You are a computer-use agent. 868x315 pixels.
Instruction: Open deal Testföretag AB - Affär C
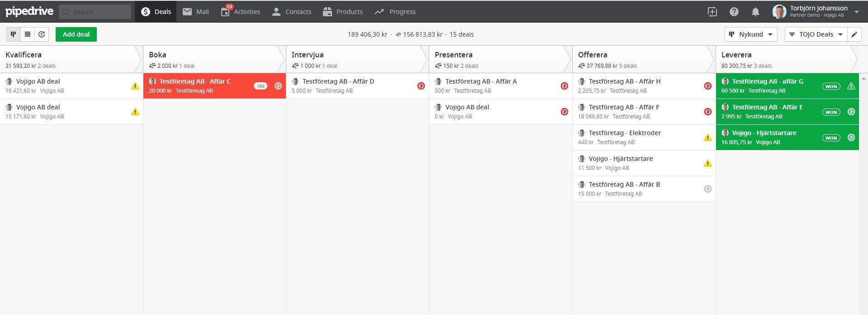coord(195,81)
